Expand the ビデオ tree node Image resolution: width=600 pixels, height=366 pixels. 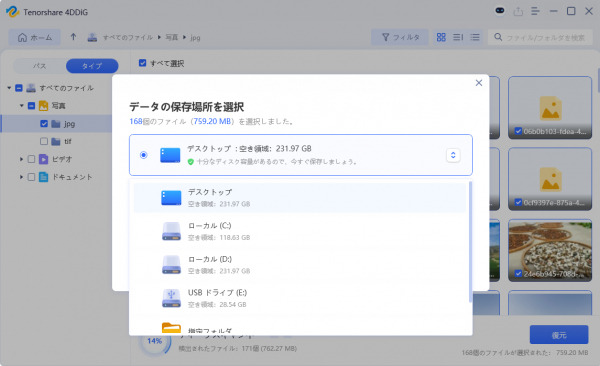tap(21, 159)
